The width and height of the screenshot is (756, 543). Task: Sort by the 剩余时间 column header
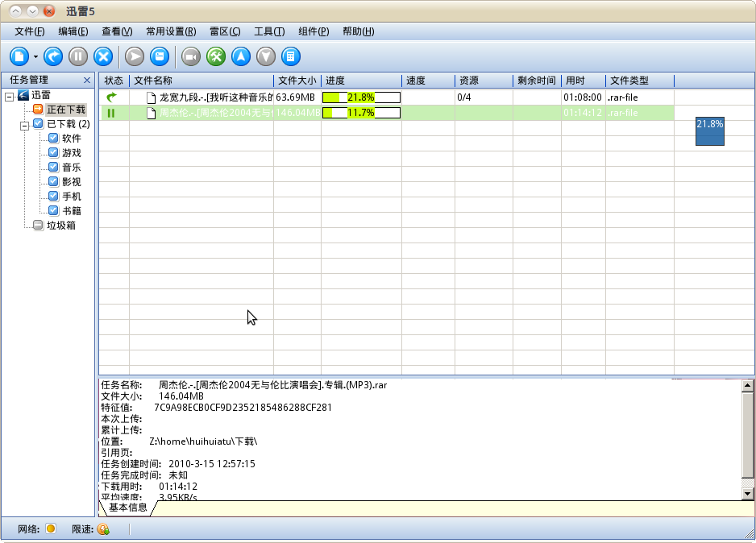click(x=537, y=81)
